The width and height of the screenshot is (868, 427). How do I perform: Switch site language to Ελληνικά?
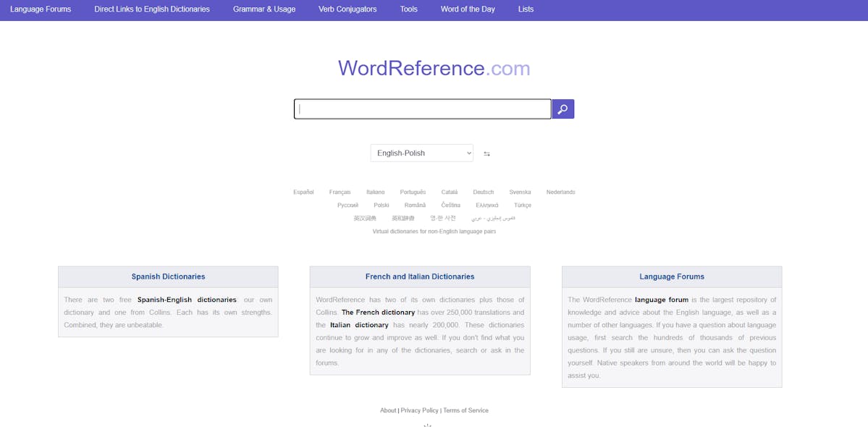point(487,206)
